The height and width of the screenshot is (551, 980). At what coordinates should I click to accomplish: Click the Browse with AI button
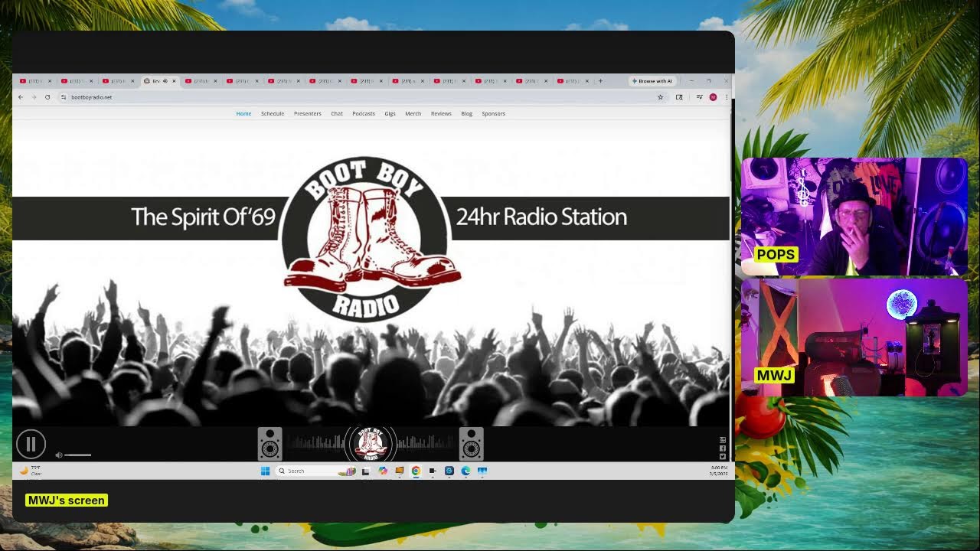click(652, 81)
